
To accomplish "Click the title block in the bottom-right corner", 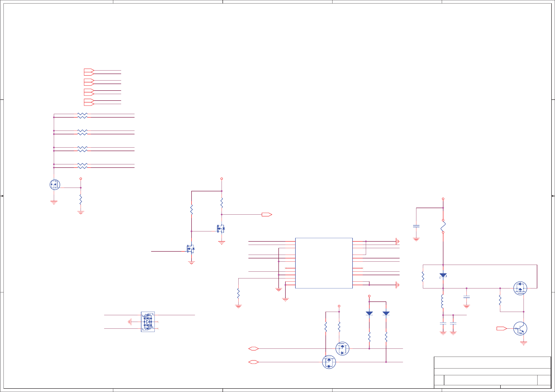I will tap(492, 372).
